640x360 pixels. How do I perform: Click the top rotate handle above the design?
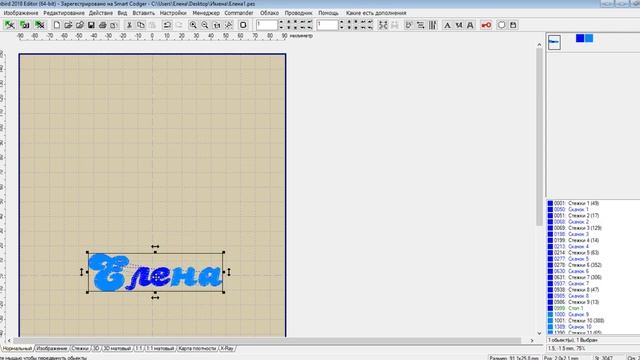click(x=155, y=247)
